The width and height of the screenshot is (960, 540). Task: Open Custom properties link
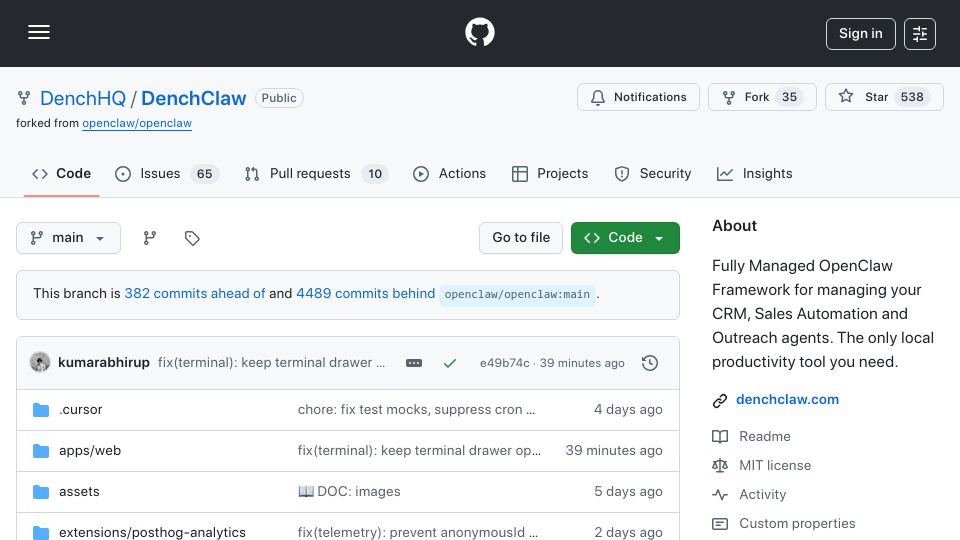pyautogui.click(x=797, y=523)
